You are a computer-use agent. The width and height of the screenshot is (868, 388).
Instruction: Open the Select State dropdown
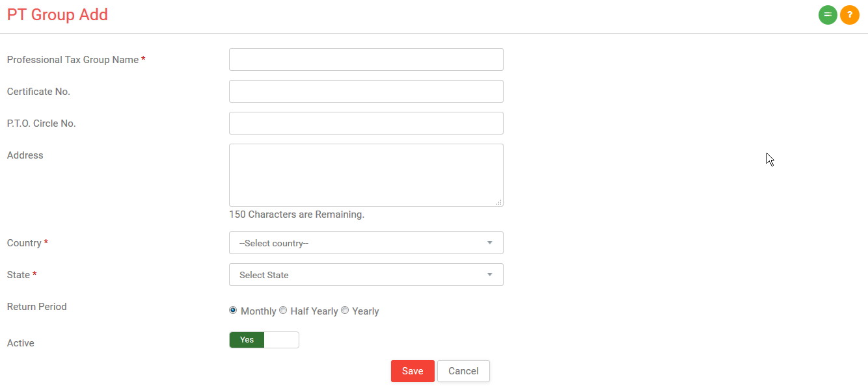coord(366,275)
